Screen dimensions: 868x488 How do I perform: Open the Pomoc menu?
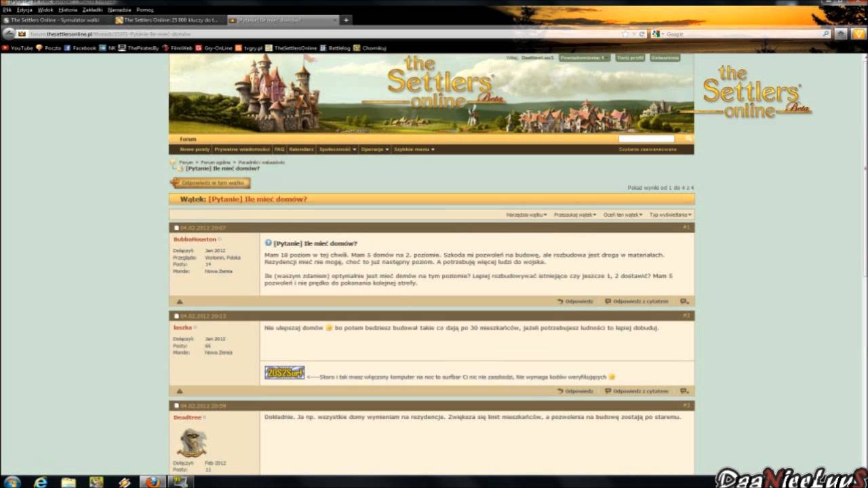(x=145, y=10)
